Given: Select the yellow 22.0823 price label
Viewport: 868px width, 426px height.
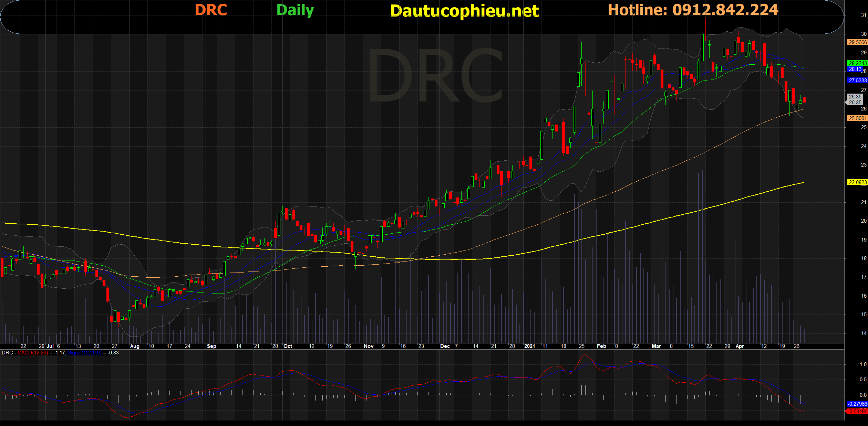Looking at the screenshot, I should tap(857, 182).
